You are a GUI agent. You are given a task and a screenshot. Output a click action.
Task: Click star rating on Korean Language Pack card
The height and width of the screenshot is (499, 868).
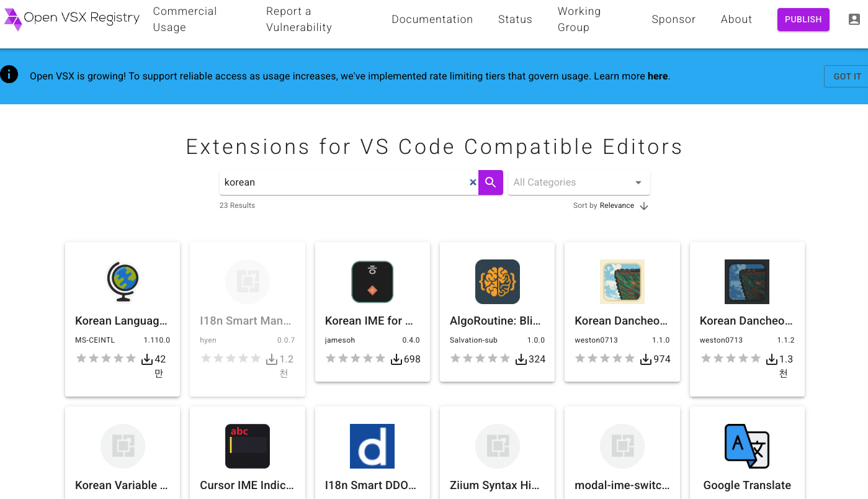point(105,359)
